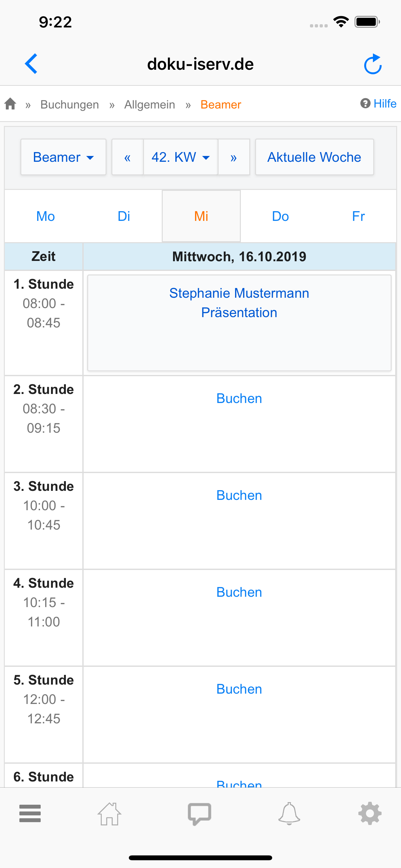
Task: Tap the back arrow in the header
Action: (31, 64)
